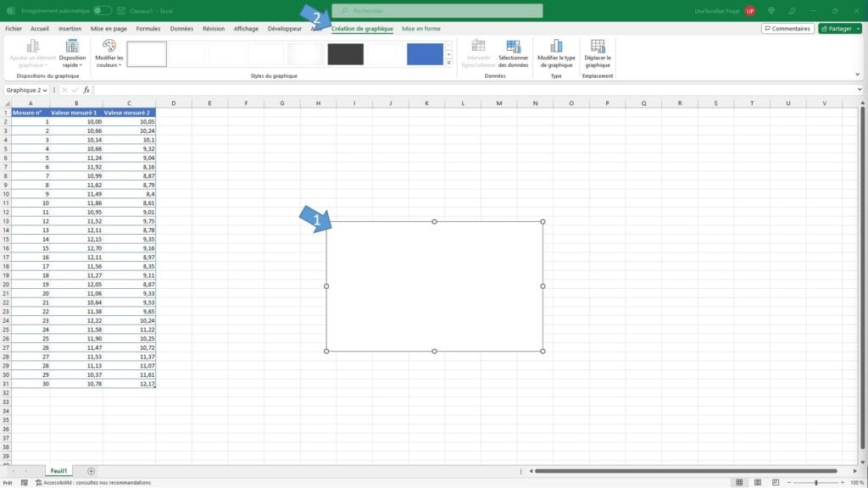This screenshot has width=868, height=488.
Task: Click the Valeur mesuré 1 header cell
Action: 75,113
